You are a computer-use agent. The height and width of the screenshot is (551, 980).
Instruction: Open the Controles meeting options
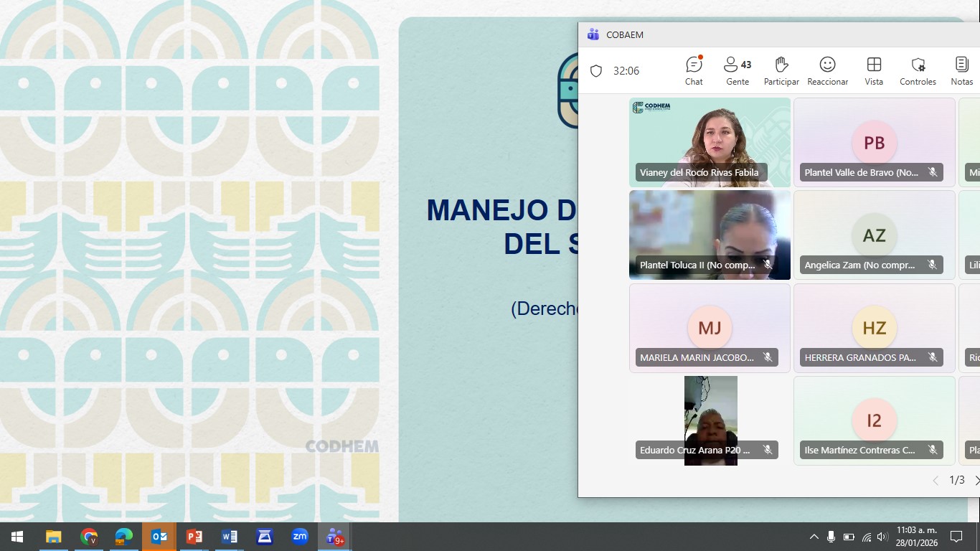pyautogui.click(x=918, y=71)
